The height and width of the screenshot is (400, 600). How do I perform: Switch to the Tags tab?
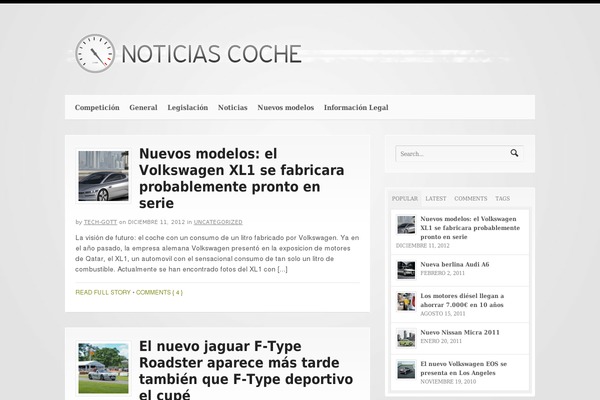coord(502,199)
